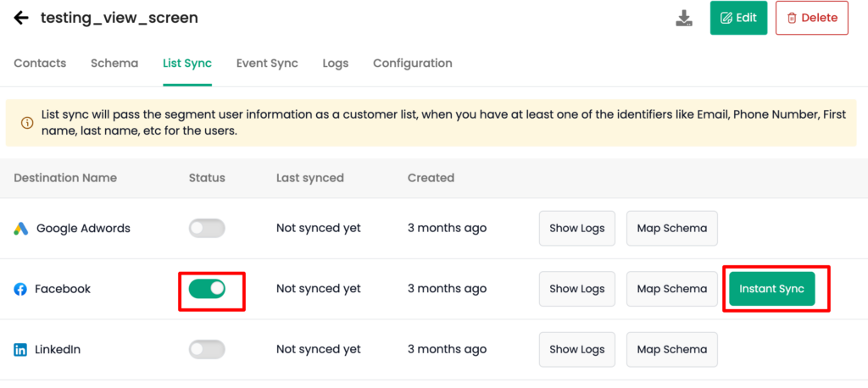Viewport: 868px width, 388px height.
Task: Click the back arrow icon
Action: (x=21, y=18)
